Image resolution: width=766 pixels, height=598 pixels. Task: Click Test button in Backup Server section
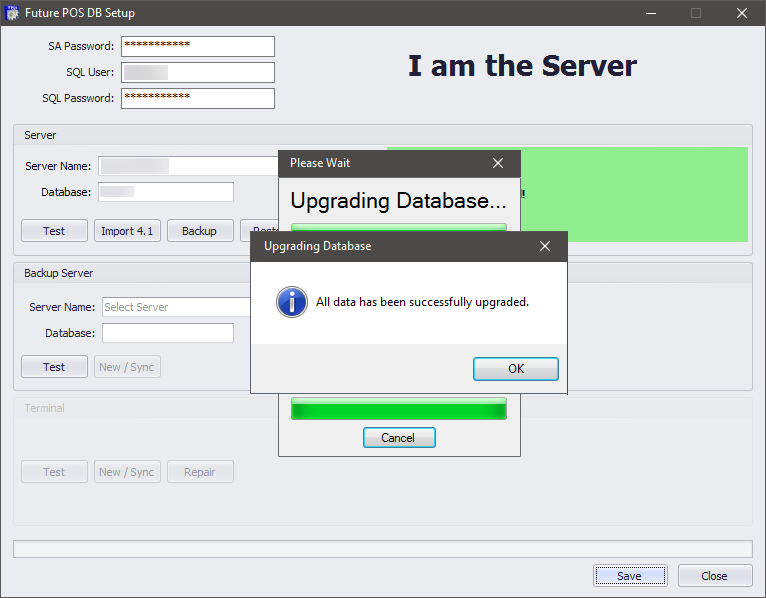[54, 366]
